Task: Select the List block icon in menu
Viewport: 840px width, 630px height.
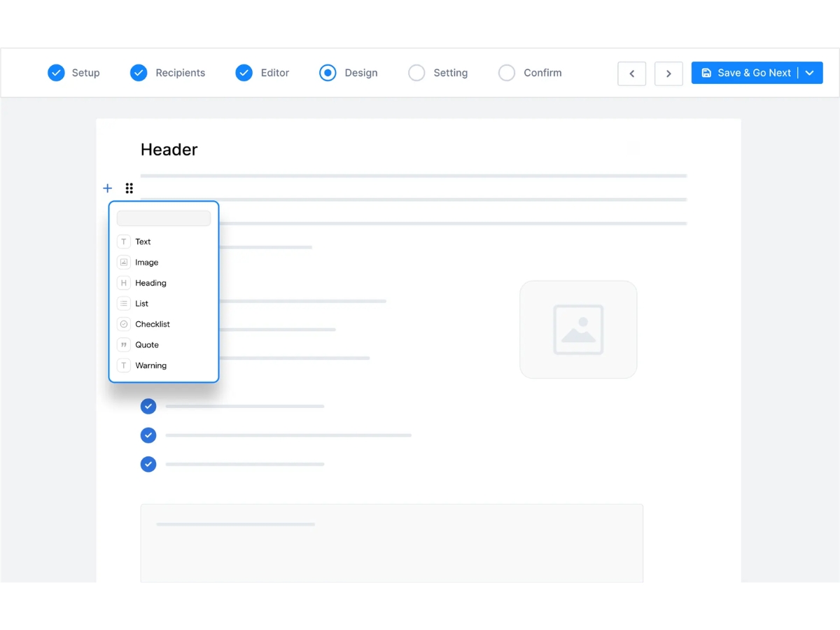Action: pos(124,304)
